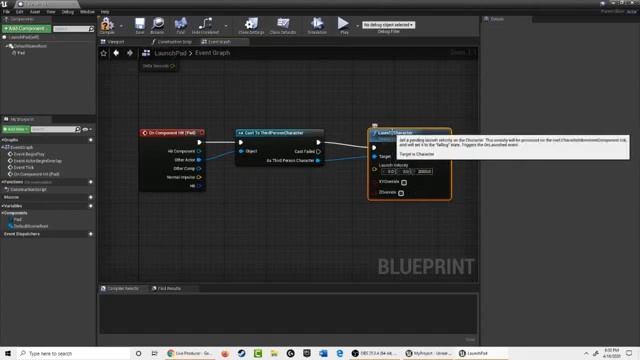This screenshot has height=360, width=640.
Task: Click the Type here to search taskbar box
Action: 73,353
